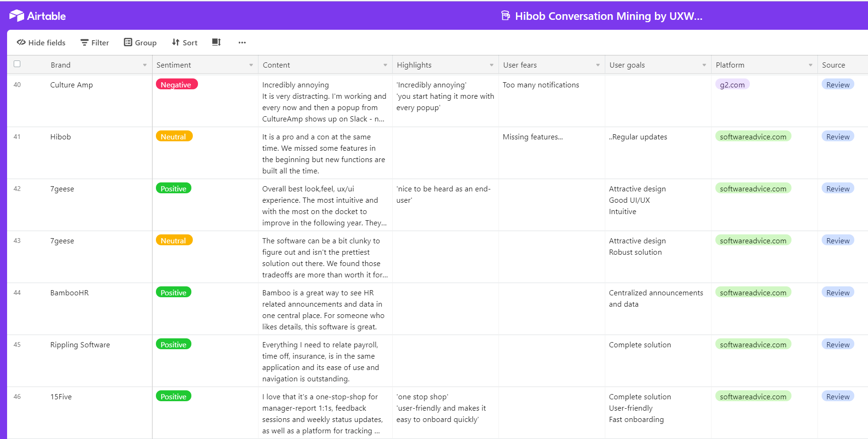868x439 pixels.
Task: Click row number 44
Action: [17, 293]
